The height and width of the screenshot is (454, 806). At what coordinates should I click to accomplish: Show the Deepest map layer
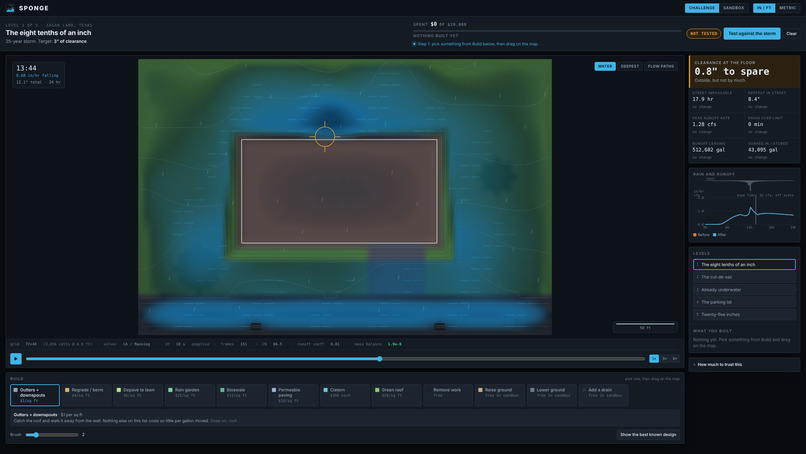pos(630,66)
